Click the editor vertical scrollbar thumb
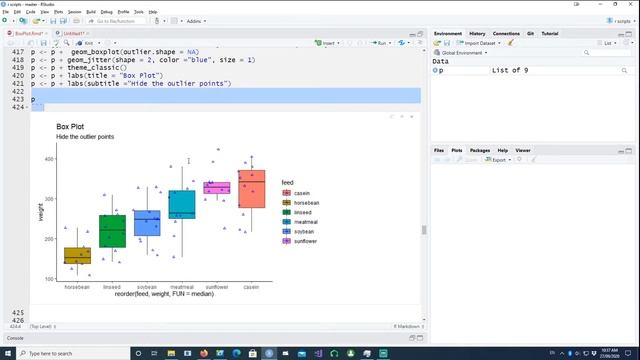The image size is (640, 360). coord(424,230)
